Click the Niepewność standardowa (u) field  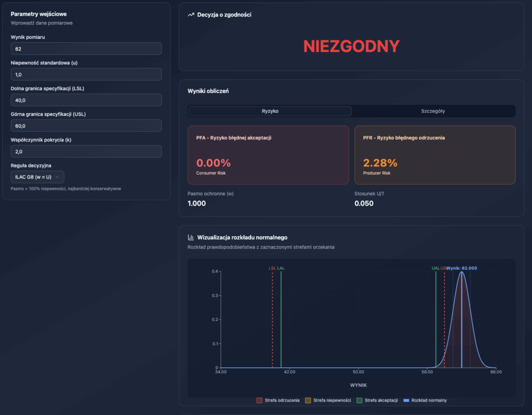(86, 74)
